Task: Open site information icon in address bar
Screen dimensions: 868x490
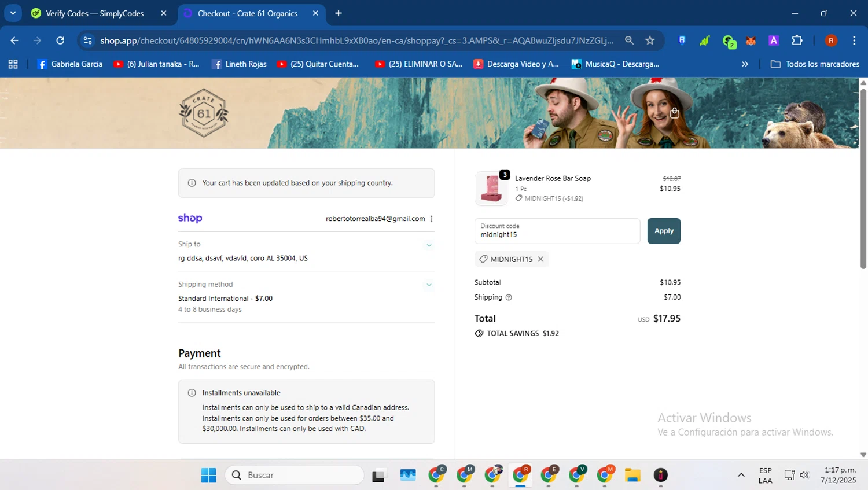Action: click(x=87, y=40)
